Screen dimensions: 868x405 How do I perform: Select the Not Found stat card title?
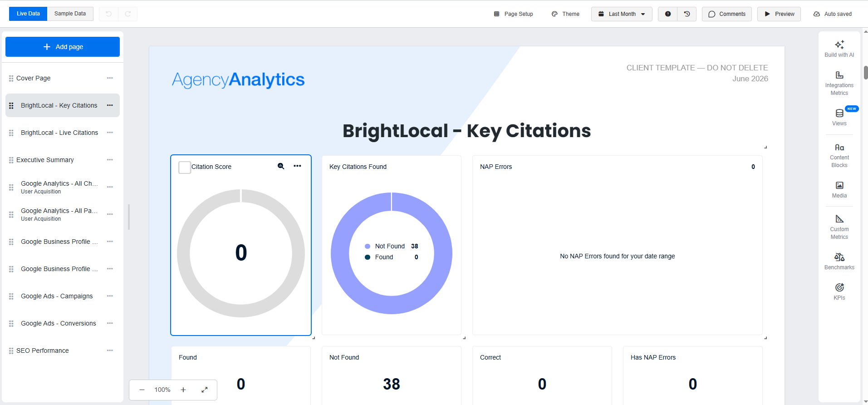(344, 357)
